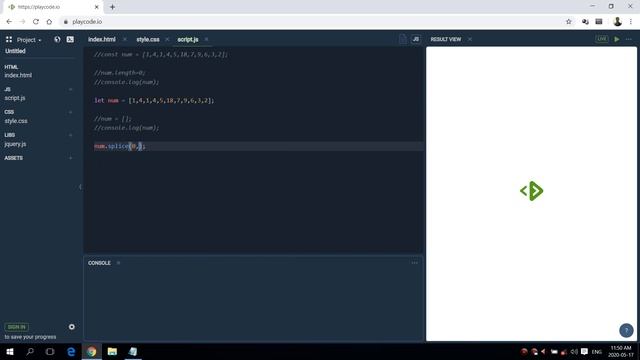Click the Untitled project name
This screenshot has height=360, width=640.
[x=15, y=51]
